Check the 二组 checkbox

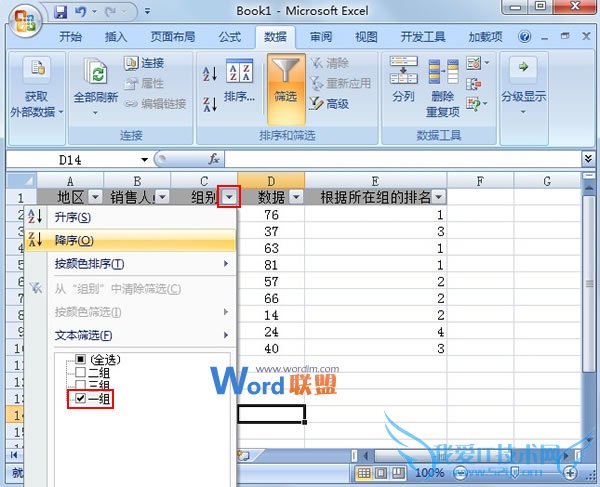80,372
